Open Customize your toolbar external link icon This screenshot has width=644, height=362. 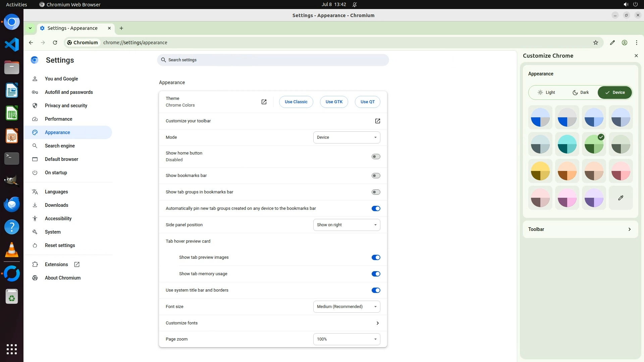pyautogui.click(x=378, y=121)
